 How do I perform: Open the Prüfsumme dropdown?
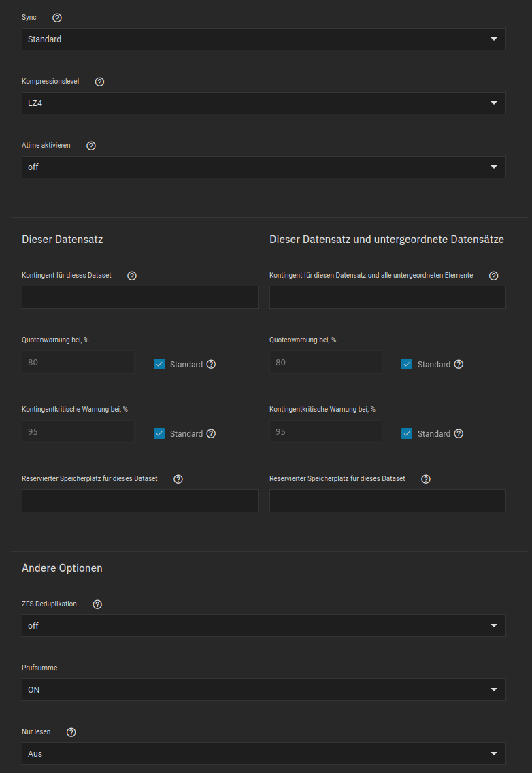[x=263, y=690]
